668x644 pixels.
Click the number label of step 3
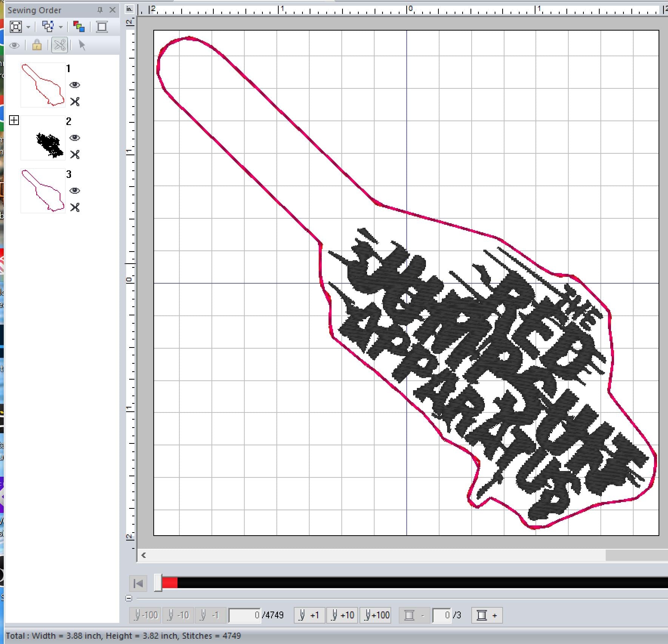point(68,174)
